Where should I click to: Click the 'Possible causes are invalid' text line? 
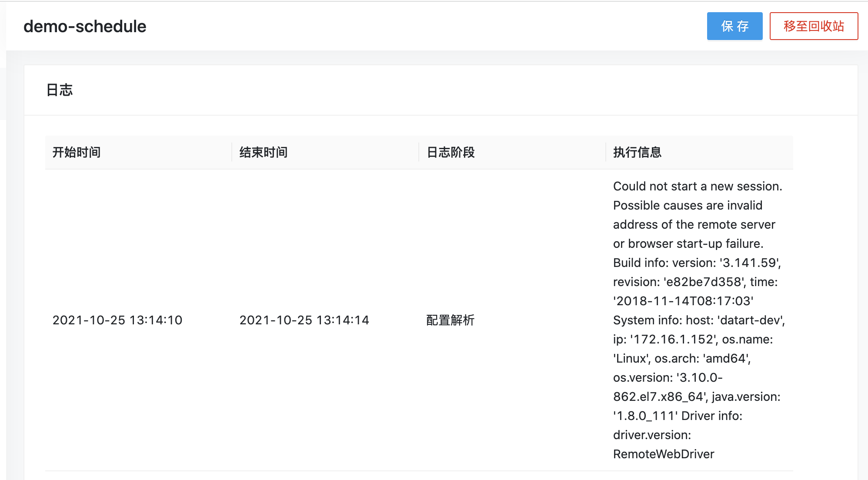[688, 205]
